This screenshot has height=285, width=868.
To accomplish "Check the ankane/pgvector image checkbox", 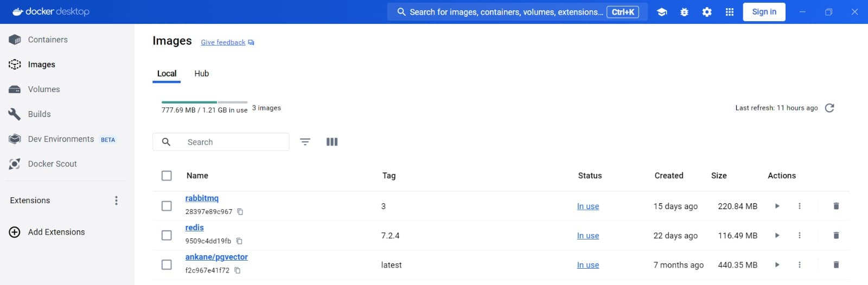I will 167,265.
